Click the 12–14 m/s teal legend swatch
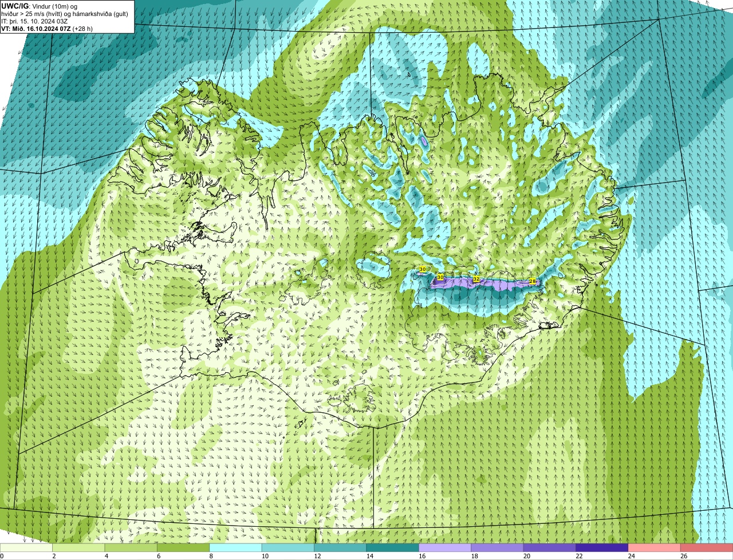The width and height of the screenshot is (733, 560). pos(341,547)
